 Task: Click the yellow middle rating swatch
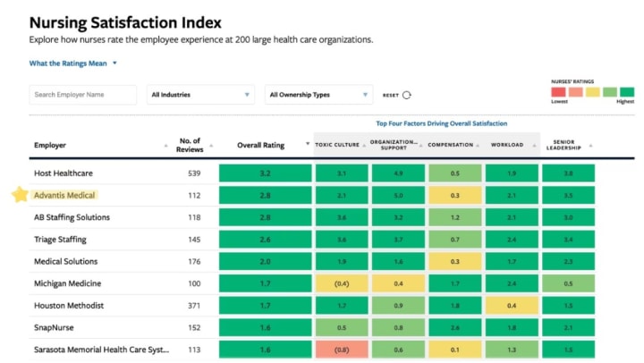(593, 92)
